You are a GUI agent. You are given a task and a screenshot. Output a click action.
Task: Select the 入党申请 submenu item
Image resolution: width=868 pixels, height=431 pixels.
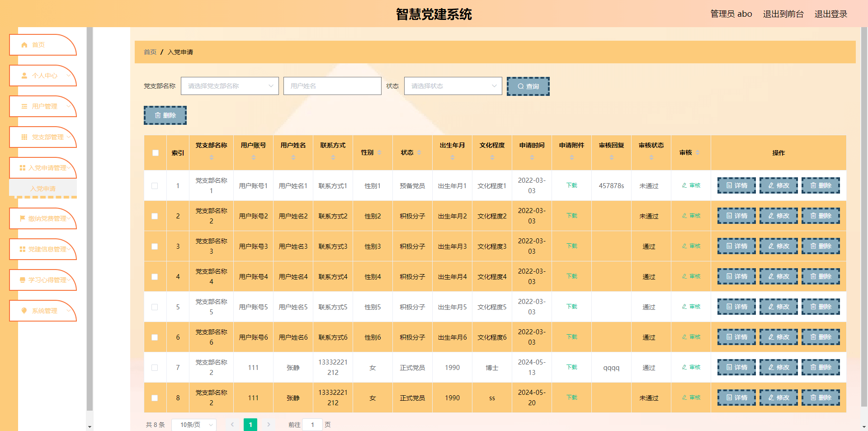pos(43,189)
